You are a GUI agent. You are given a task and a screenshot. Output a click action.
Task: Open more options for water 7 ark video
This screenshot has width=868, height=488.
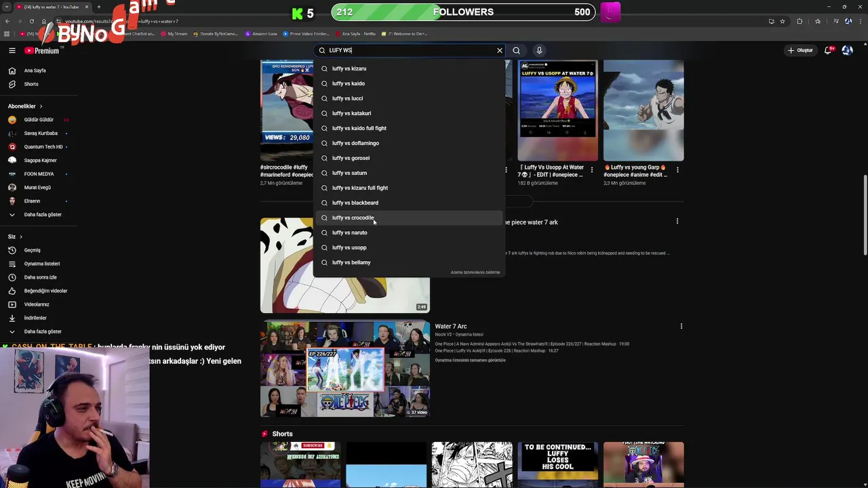pyautogui.click(x=677, y=222)
